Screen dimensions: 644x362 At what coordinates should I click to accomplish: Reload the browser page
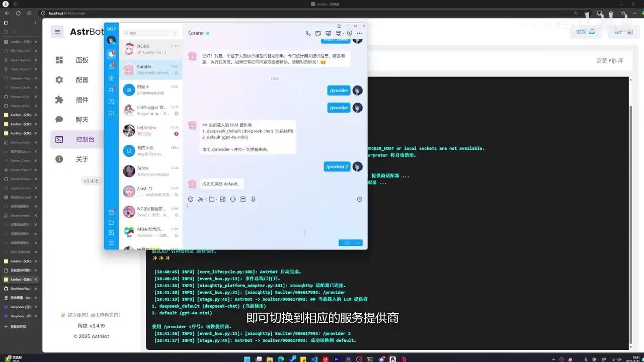click(x=18, y=13)
